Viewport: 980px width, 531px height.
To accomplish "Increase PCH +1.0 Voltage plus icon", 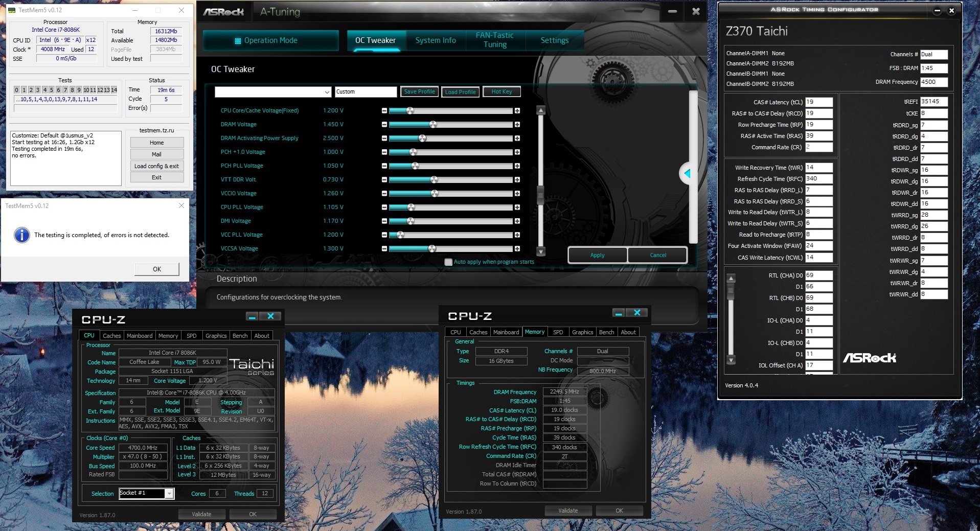I will click(517, 152).
